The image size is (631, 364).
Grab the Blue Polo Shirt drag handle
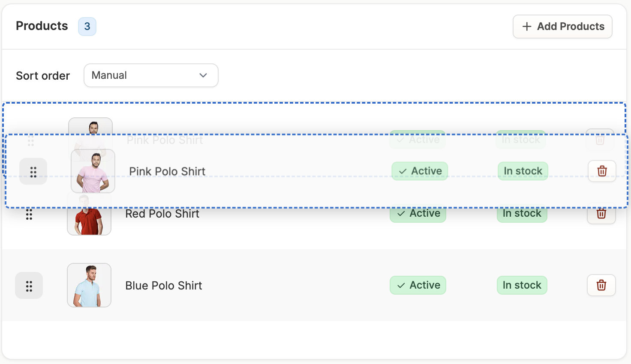pyautogui.click(x=29, y=286)
